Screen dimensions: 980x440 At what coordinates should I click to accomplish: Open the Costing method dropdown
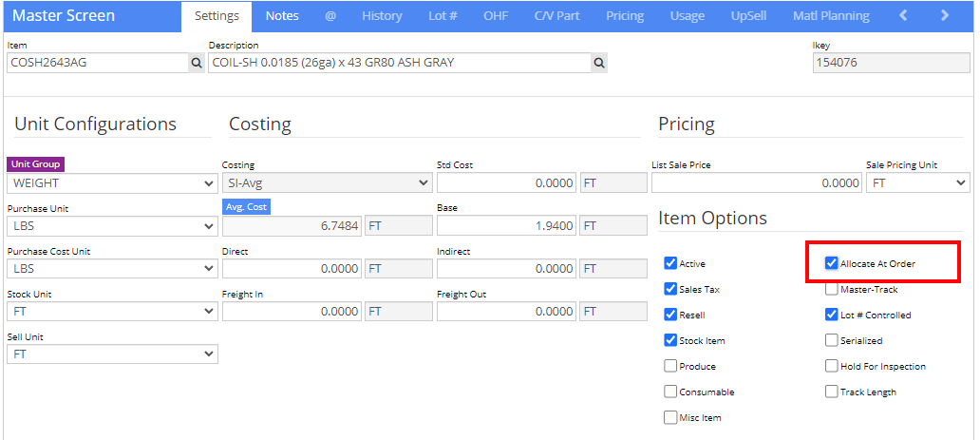tap(327, 182)
